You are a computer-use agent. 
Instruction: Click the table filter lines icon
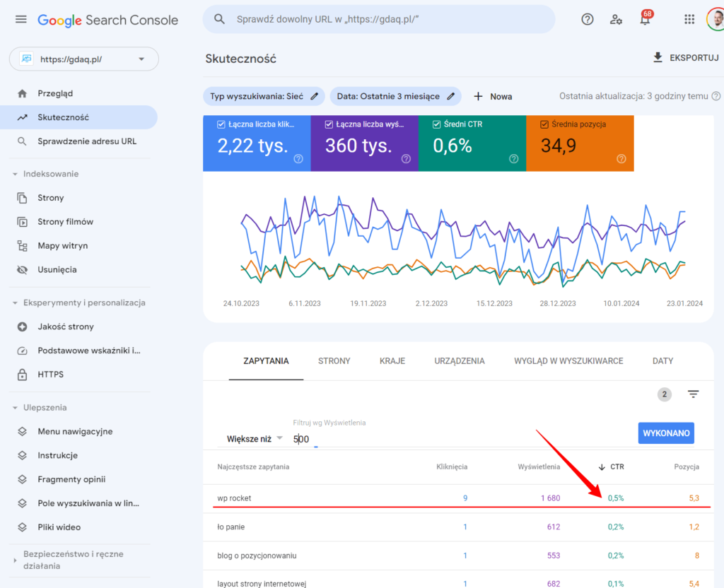(693, 394)
